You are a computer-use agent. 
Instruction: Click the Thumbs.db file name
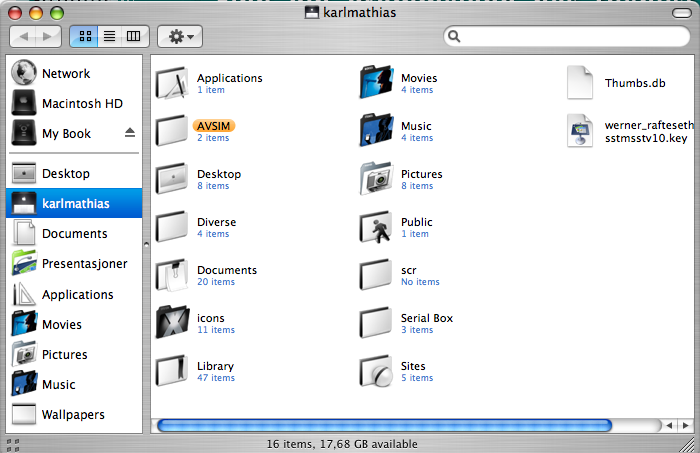(x=635, y=83)
